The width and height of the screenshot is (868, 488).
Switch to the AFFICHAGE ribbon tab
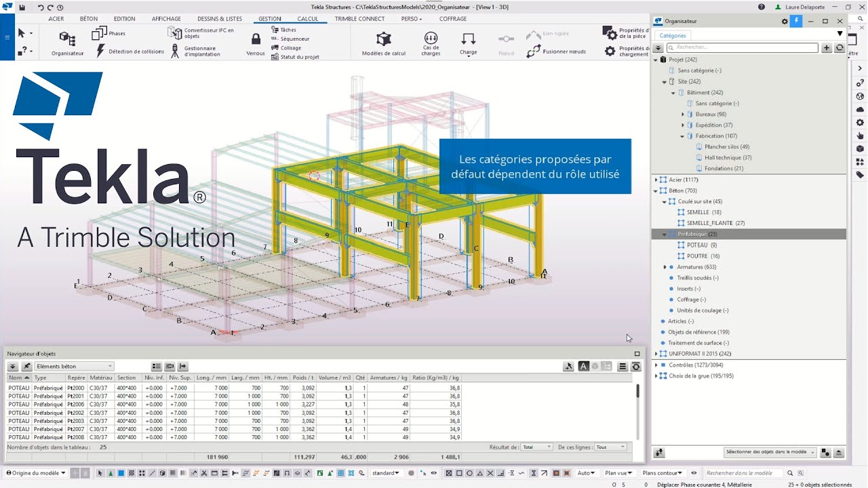pyautogui.click(x=166, y=19)
